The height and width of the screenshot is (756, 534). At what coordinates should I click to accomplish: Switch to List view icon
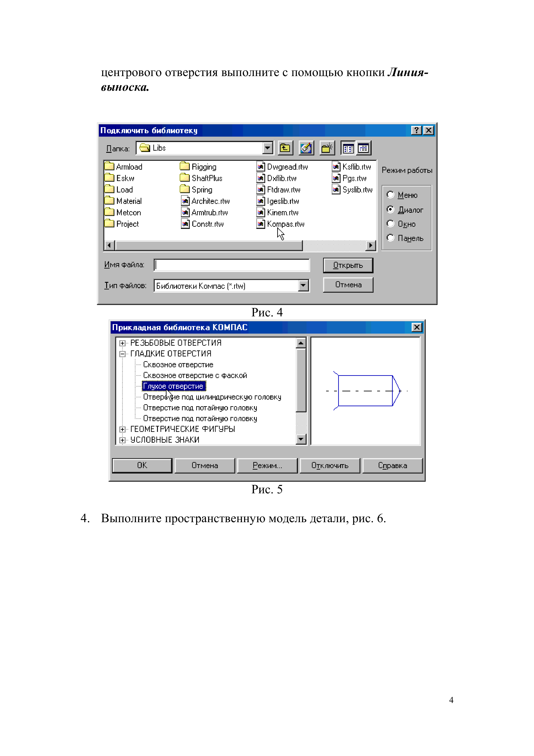(348, 148)
